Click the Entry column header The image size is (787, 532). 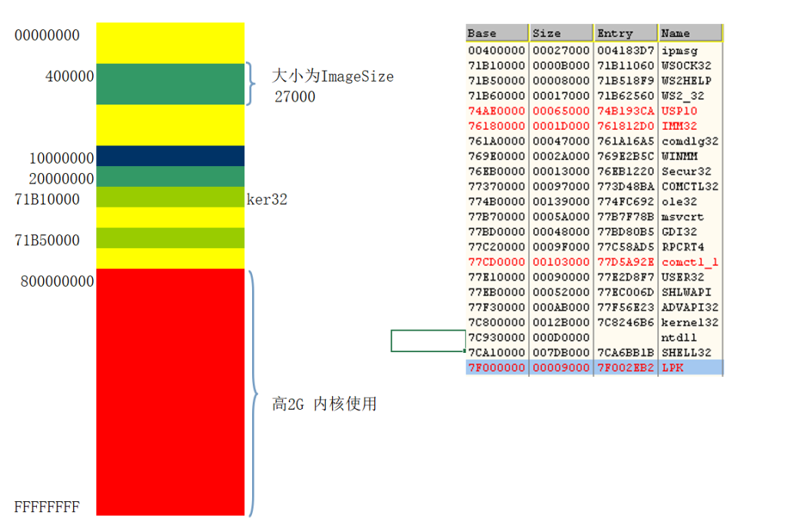coord(626,33)
